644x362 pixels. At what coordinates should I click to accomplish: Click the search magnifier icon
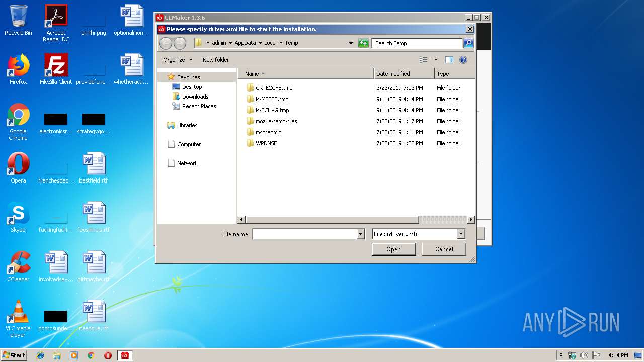pyautogui.click(x=468, y=43)
